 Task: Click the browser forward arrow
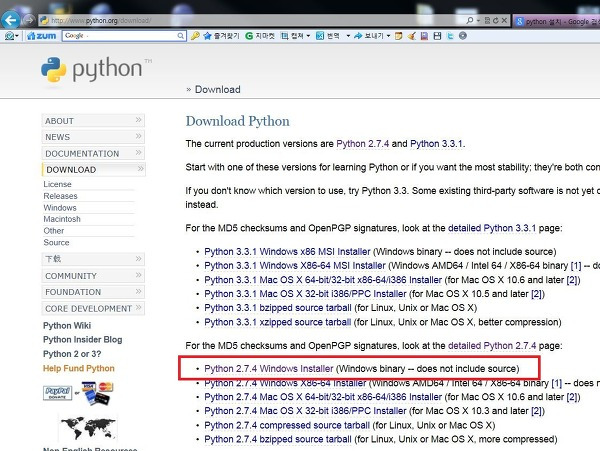click(x=29, y=20)
